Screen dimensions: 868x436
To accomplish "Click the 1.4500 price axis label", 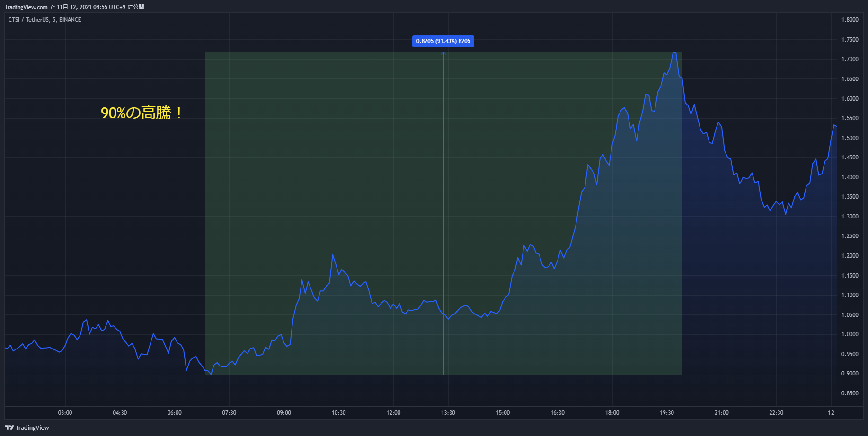I will click(x=850, y=157).
